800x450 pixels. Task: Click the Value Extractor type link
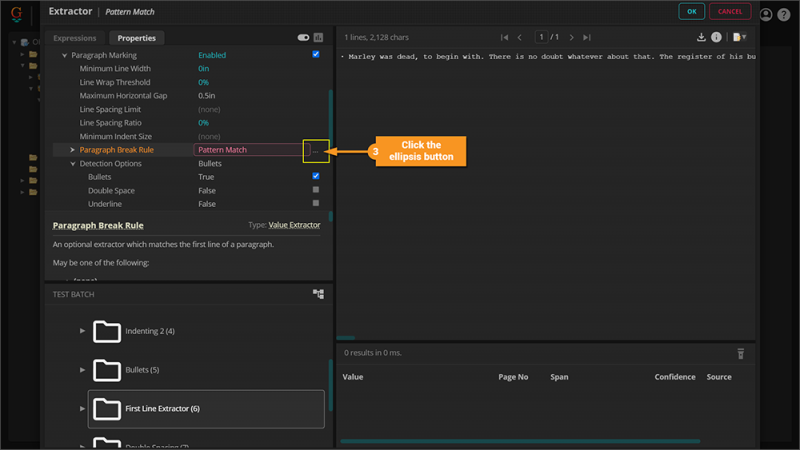click(x=294, y=225)
